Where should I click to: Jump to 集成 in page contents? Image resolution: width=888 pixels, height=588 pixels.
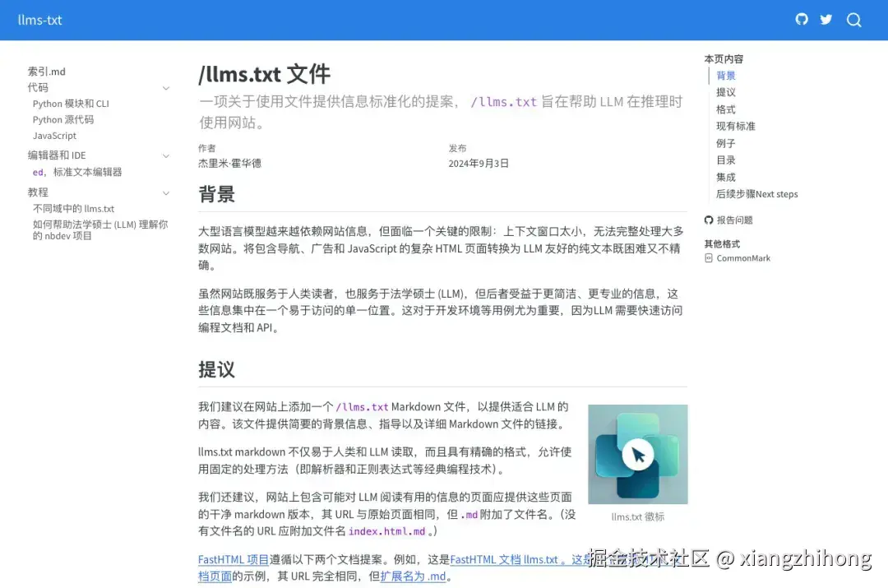coord(725,177)
